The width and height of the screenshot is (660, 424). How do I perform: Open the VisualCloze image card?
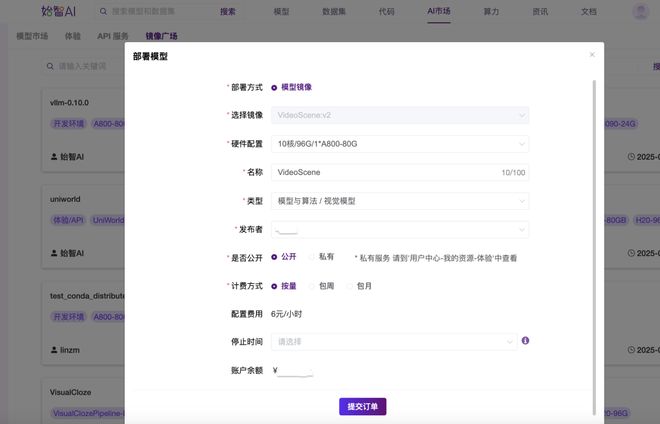point(83,401)
